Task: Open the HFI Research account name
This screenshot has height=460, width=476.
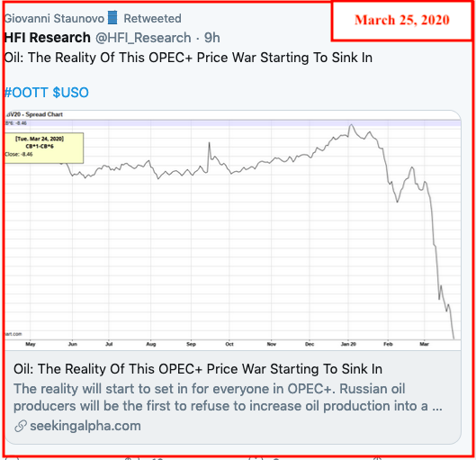Action: (x=48, y=38)
